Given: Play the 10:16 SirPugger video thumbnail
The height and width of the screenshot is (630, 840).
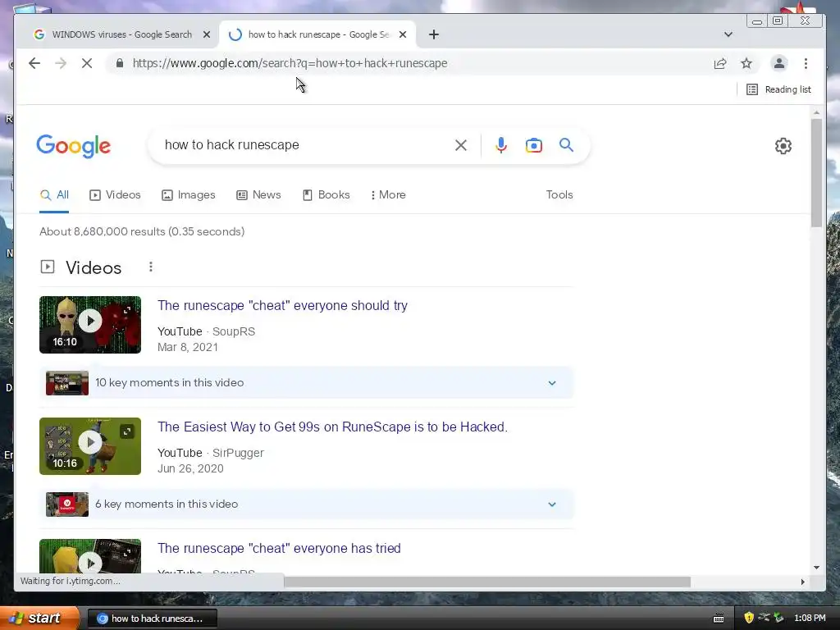Looking at the screenshot, I should [x=90, y=446].
